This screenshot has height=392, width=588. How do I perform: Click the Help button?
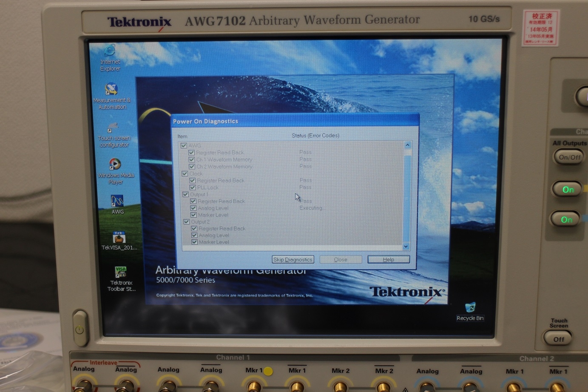point(389,259)
